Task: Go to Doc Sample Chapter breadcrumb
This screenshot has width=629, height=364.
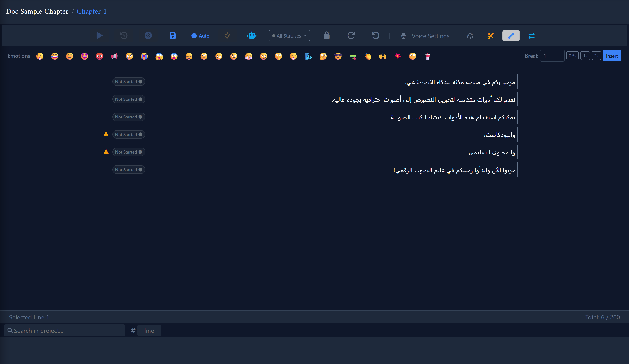Action: [37, 11]
